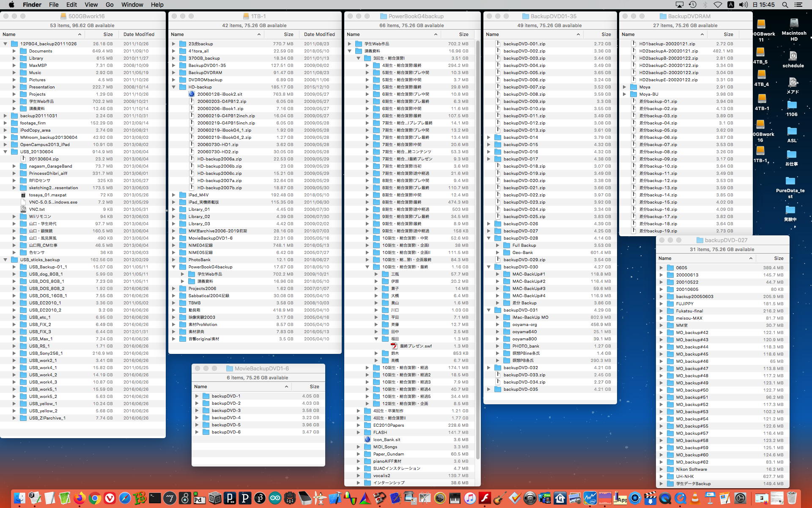Screen dimensions: 812x508
Task: Click the Spotlight search icon in menu bar
Action: pyautogui.click(x=785, y=5)
